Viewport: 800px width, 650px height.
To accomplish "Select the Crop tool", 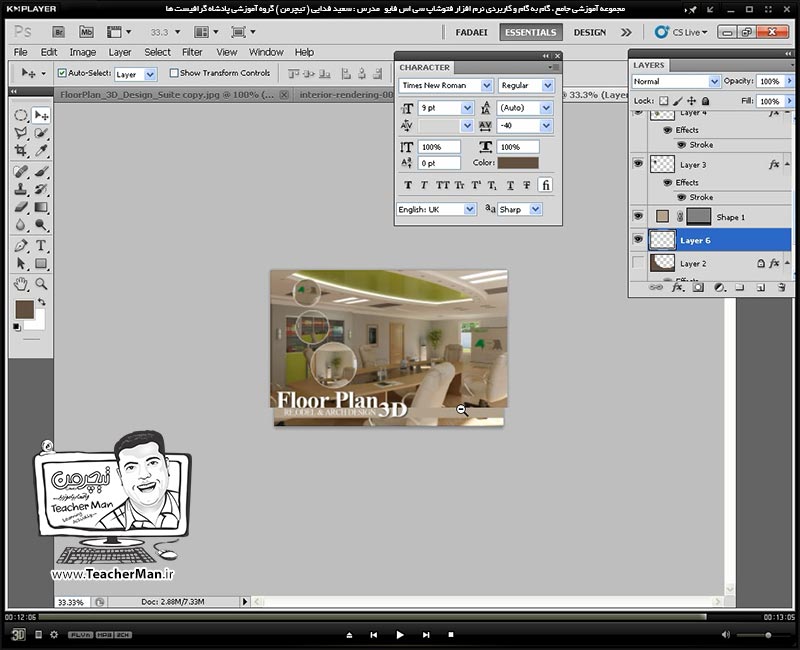I will (21, 151).
